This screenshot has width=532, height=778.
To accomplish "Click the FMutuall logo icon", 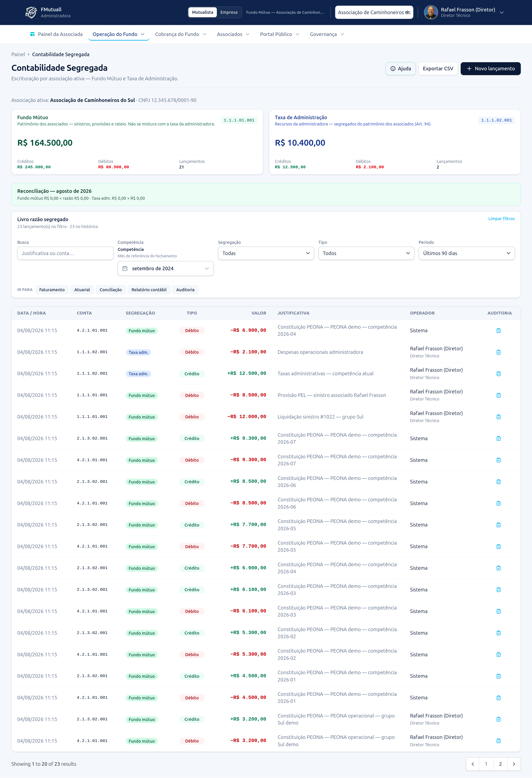I will pyautogui.click(x=31, y=12).
